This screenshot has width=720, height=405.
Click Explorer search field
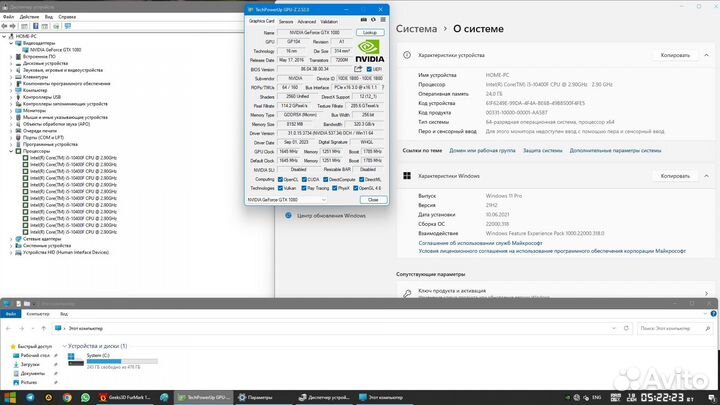tap(675, 329)
